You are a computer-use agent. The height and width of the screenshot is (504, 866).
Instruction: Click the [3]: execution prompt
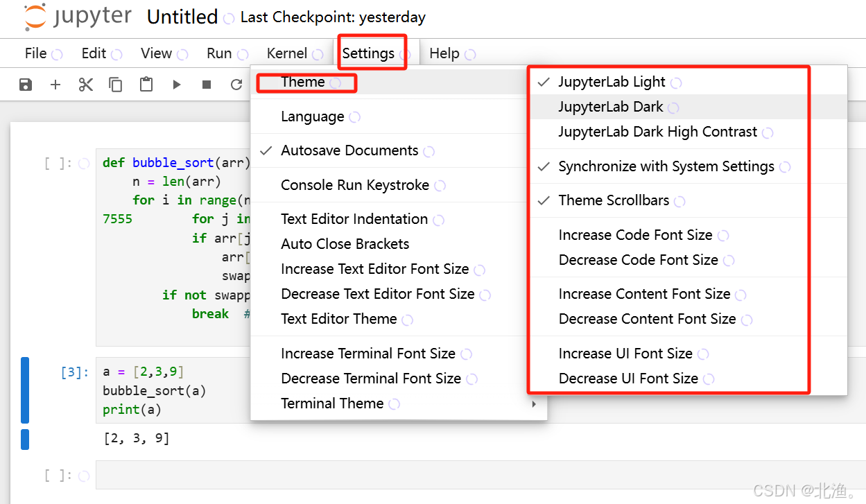[x=75, y=372]
